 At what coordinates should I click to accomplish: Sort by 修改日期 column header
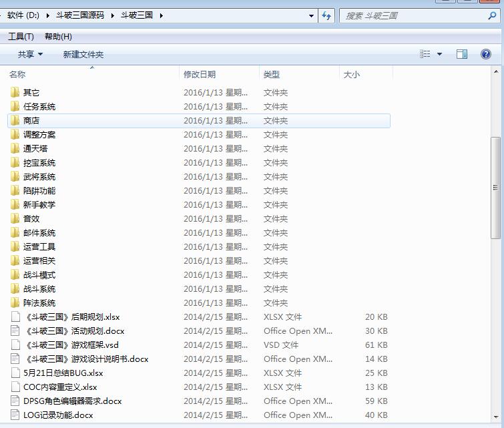pos(200,75)
